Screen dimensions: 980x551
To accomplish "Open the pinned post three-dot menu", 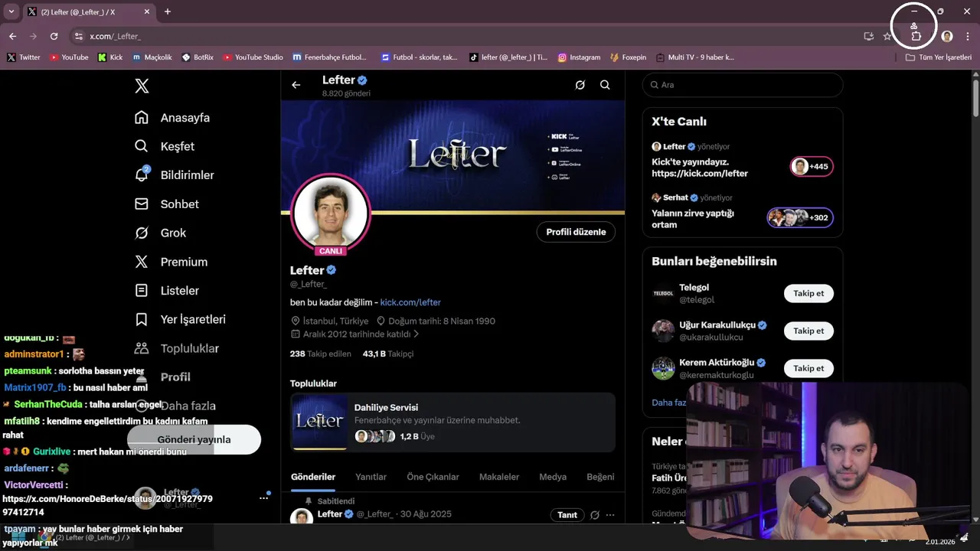I will tap(610, 515).
